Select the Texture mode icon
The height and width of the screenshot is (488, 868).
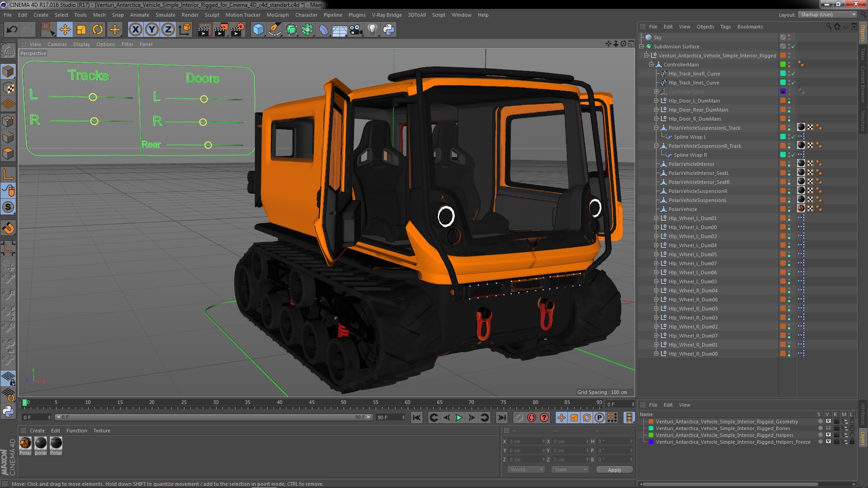[8, 88]
